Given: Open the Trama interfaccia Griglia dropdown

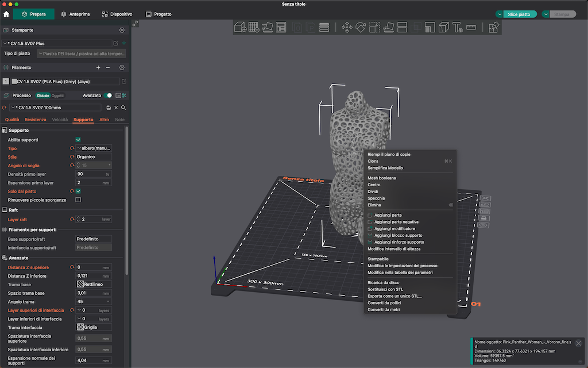Looking at the screenshot, I should point(94,327).
